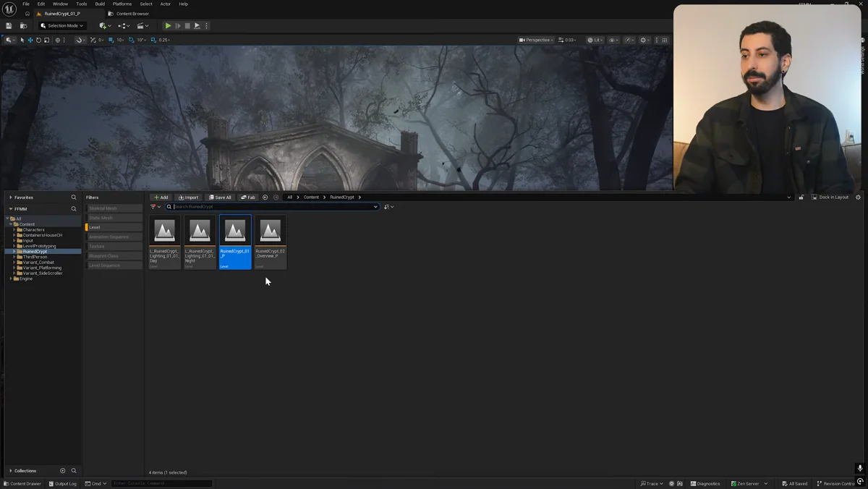This screenshot has height=489, width=868.
Task: Open the Perspective viewport type dropdown
Action: tap(536, 40)
